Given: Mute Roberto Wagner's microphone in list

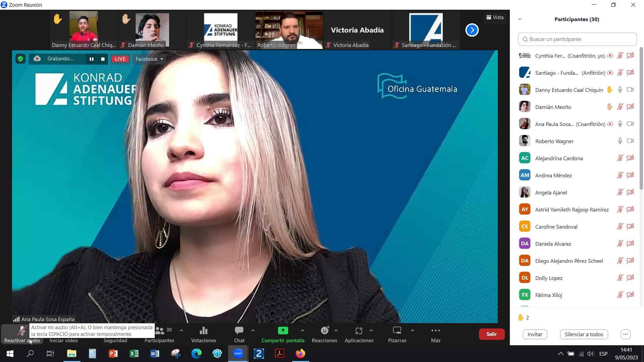Looking at the screenshot, I should point(620,141).
